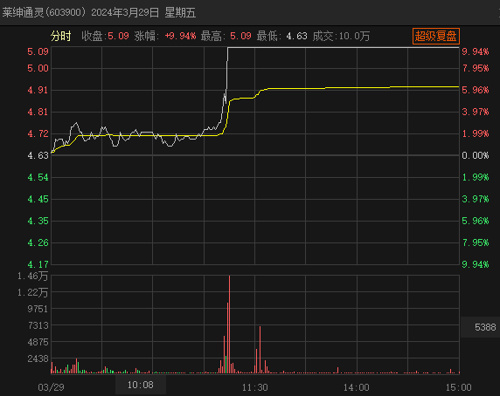Click the 4.17 bottom price label
The width and height of the screenshot is (500, 396).
click(38, 264)
